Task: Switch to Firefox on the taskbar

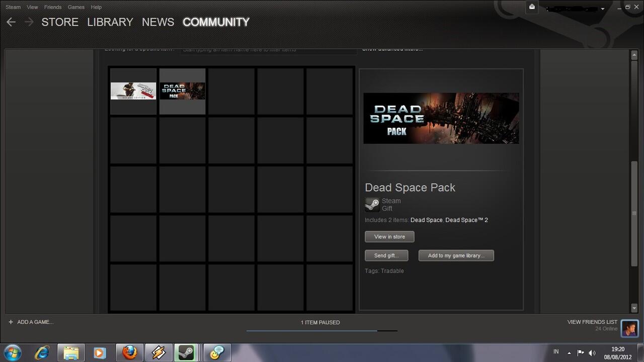Action: coord(129,352)
